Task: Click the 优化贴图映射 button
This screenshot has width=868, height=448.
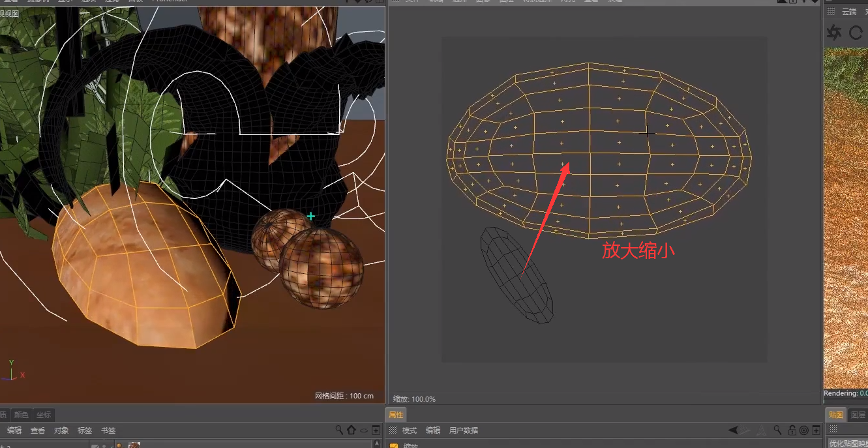Action: 848,443
